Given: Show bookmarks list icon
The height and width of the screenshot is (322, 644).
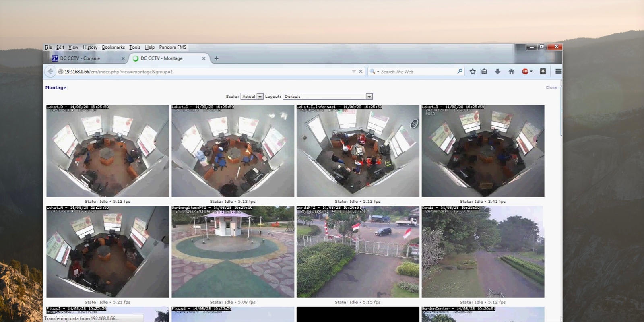Looking at the screenshot, I should 484,71.
